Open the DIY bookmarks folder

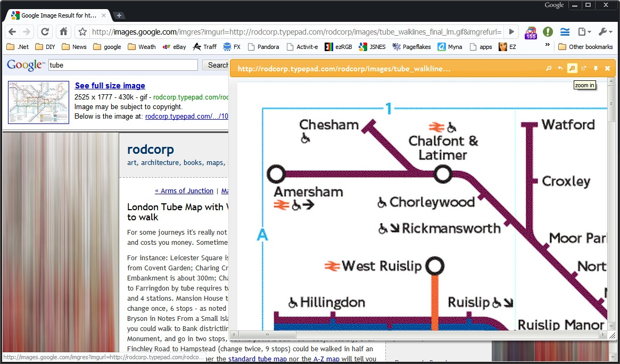pyautogui.click(x=45, y=47)
